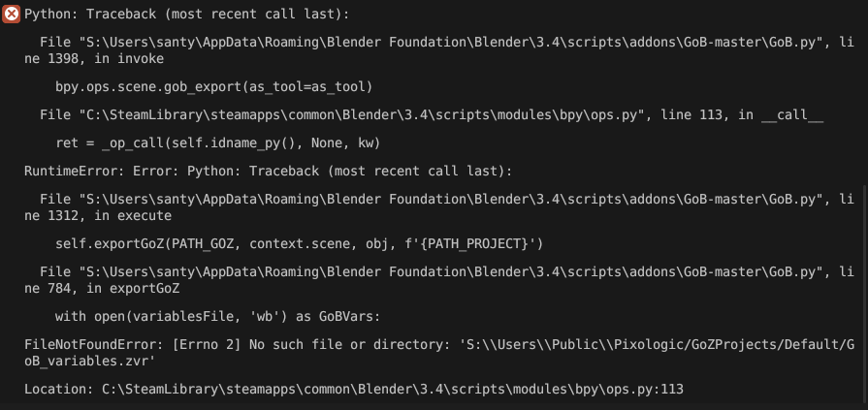Click the first GoB.py file path line
Image resolution: width=868 pixels, height=410 pixels.
[x=447, y=43]
